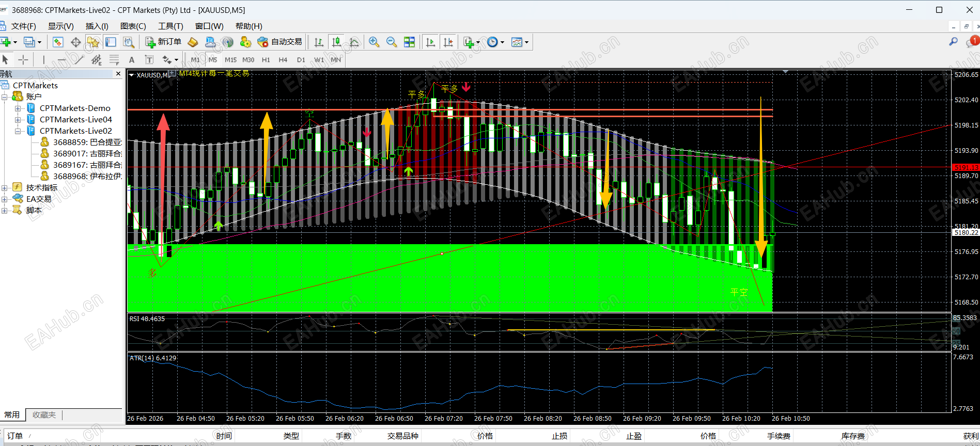This screenshot has width=980, height=446.
Task: Select the crosshair tool
Action: (23, 59)
